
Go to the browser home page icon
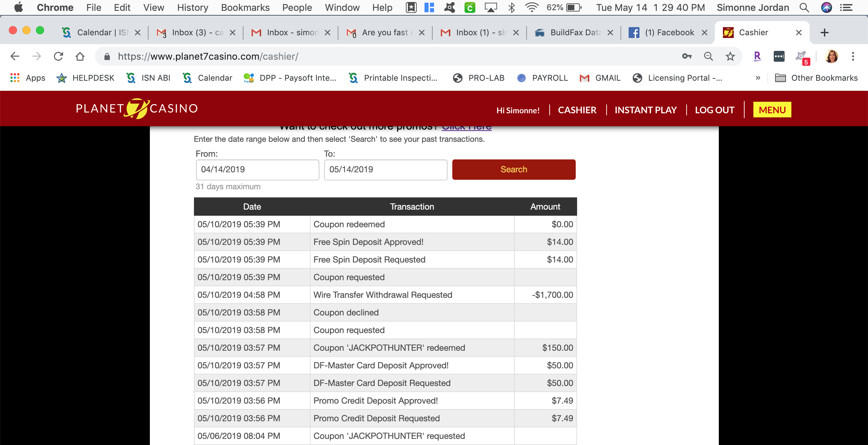pyautogui.click(x=80, y=56)
